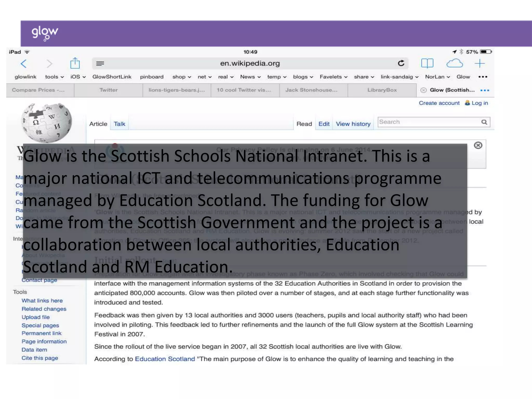The width and height of the screenshot is (532, 399).
Task: Open iCloud tabs cloud icon
Action: pyautogui.click(x=455, y=63)
